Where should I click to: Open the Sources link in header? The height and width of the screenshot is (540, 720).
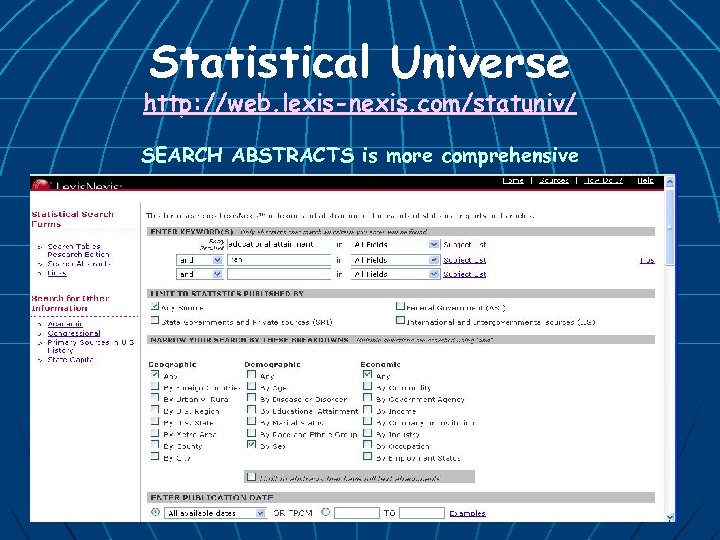[554, 180]
